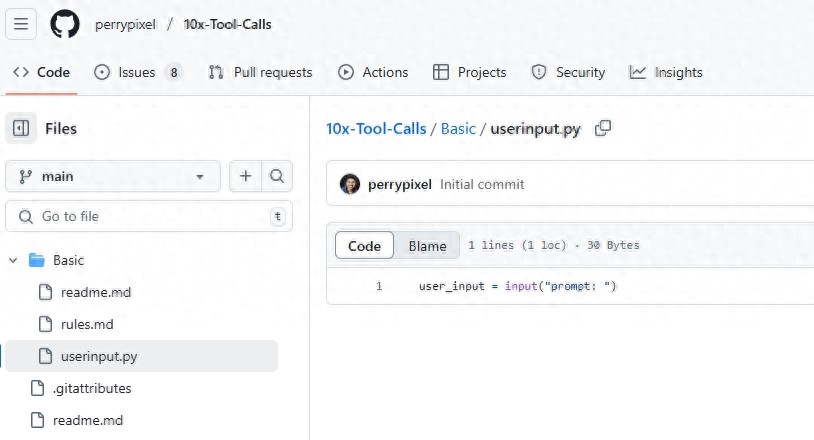Image resolution: width=814 pixels, height=440 pixels.
Task: Open the hamburger navigation menu
Action: click(x=21, y=24)
